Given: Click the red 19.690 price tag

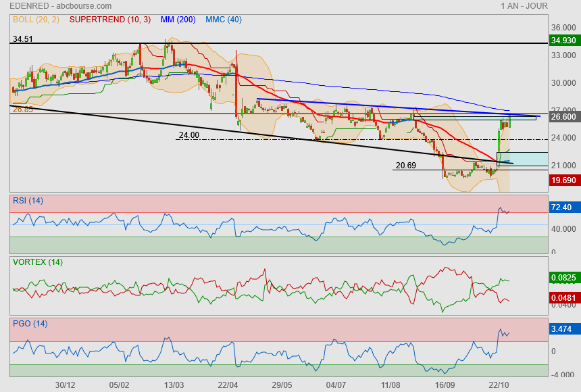Looking at the screenshot, I should coord(563,180).
